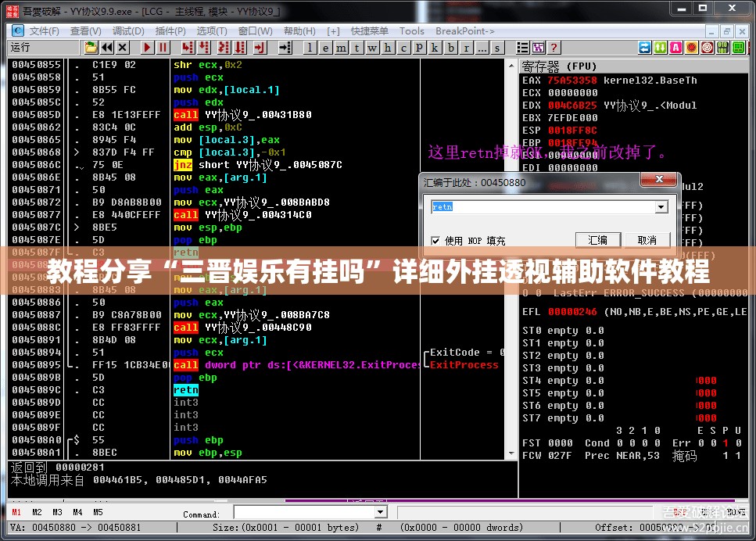756x541 pixels.
Task: Click the blue 'C' CPU window icon
Action: coord(17,30)
